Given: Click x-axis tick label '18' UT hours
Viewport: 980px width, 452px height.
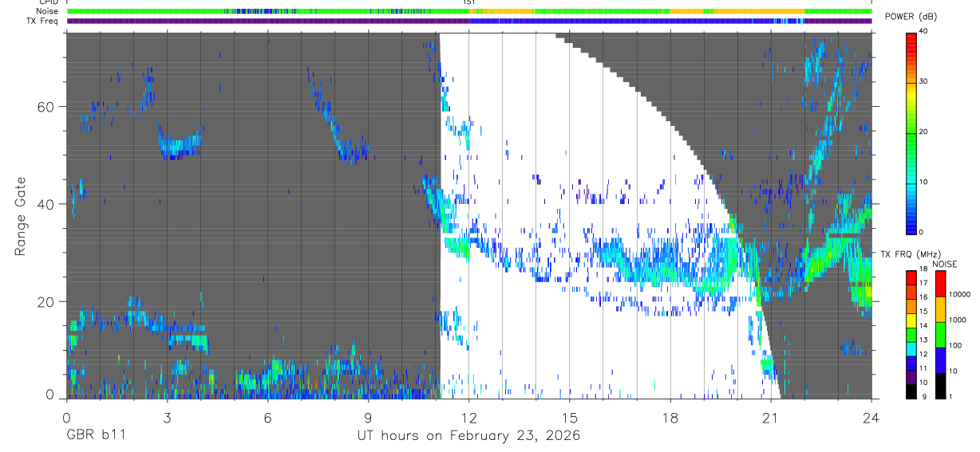Looking at the screenshot, I should pyautogui.click(x=670, y=416).
